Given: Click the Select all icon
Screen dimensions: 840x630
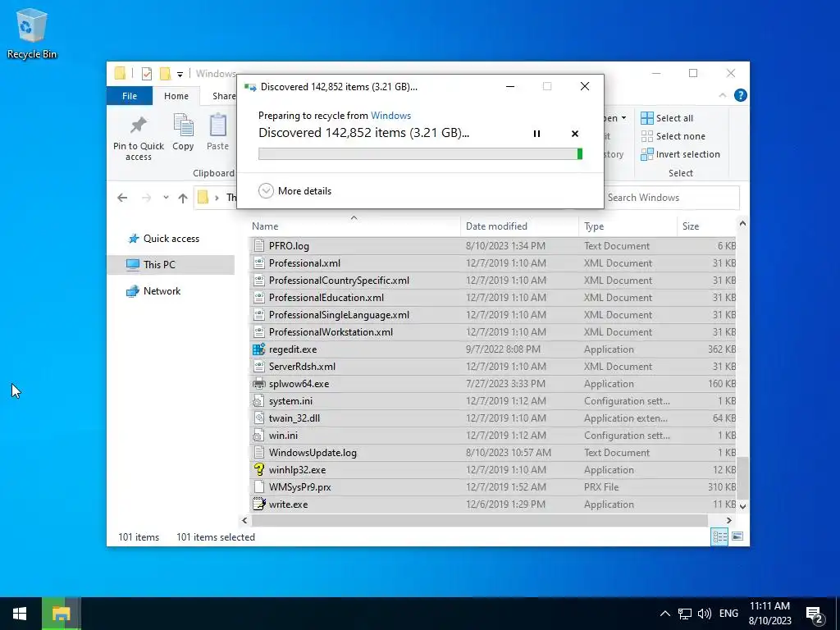Looking at the screenshot, I should 646,118.
